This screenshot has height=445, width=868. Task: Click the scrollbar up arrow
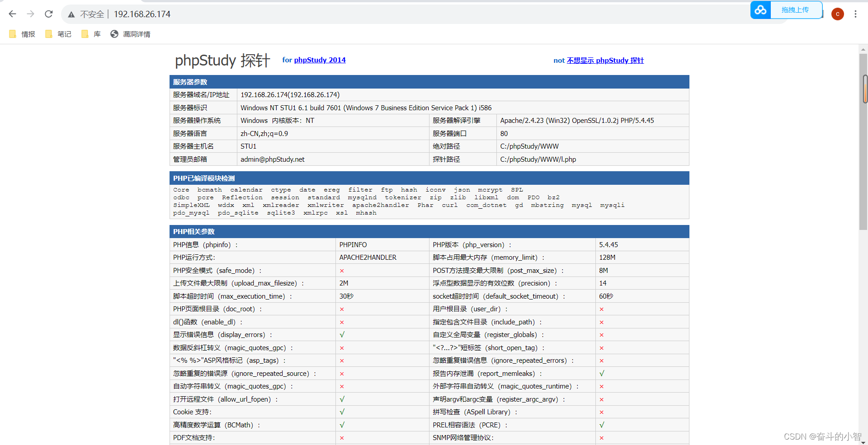tap(863, 49)
